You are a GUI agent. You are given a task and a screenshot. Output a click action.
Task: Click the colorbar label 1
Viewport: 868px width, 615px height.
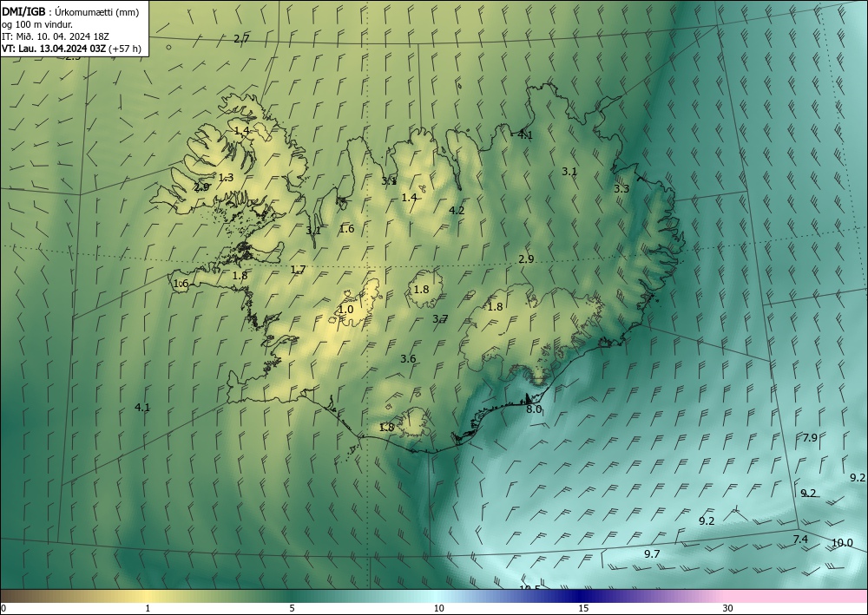coord(148,609)
